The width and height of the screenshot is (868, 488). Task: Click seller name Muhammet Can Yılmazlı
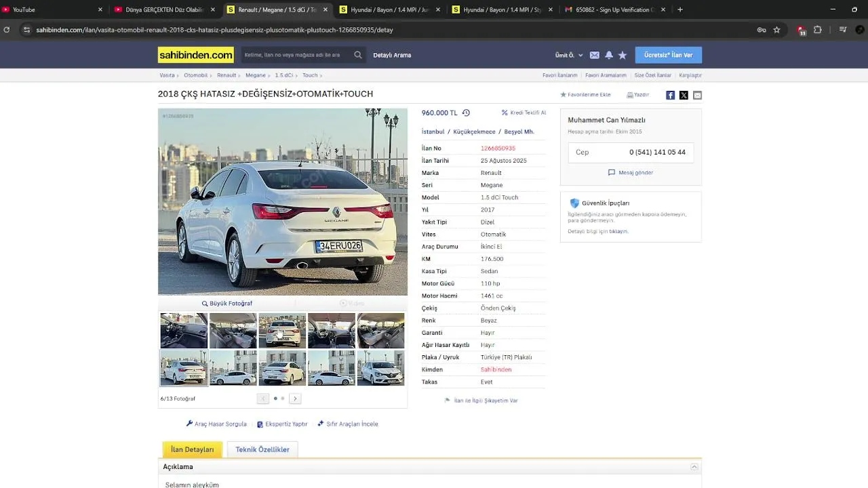(606, 120)
